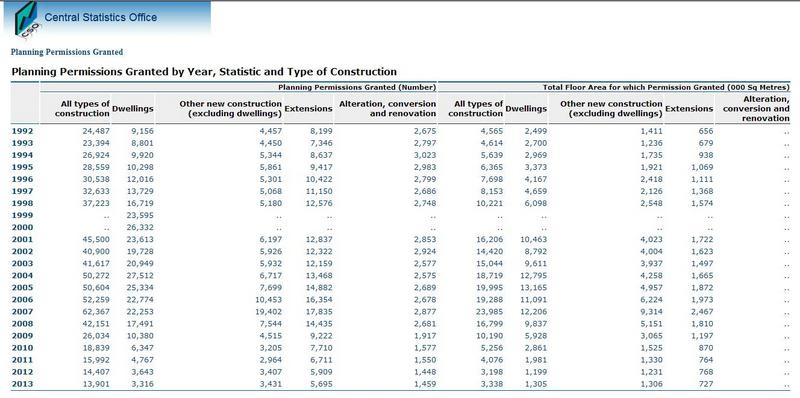This screenshot has height=398, width=800.
Task: Select the 1995 row label
Action: point(22,167)
